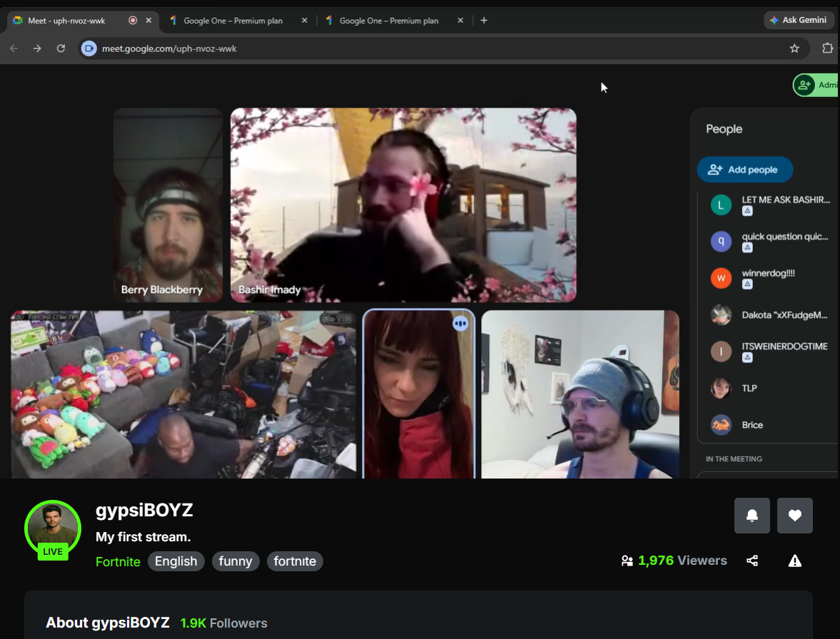Click Add people button
Screen dimensions: 840x639
744,170
